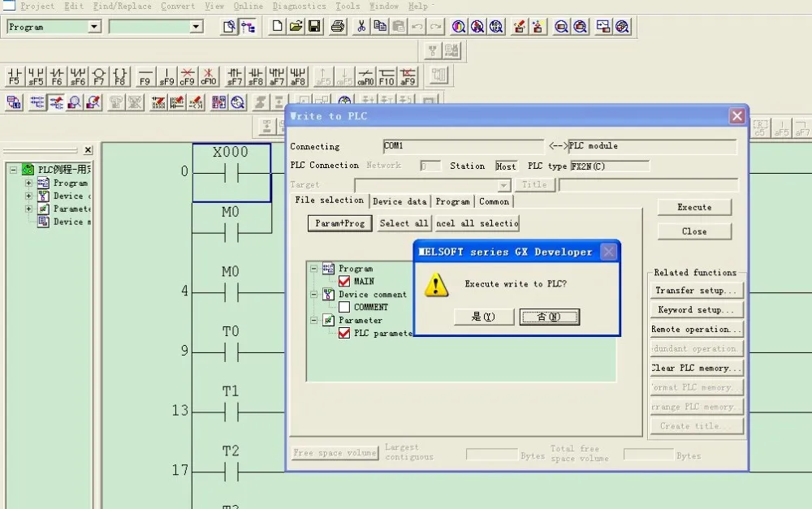Check the COMMENT checkbox
The height and width of the screenshot is (509, 812).
(x=343, y=307)
